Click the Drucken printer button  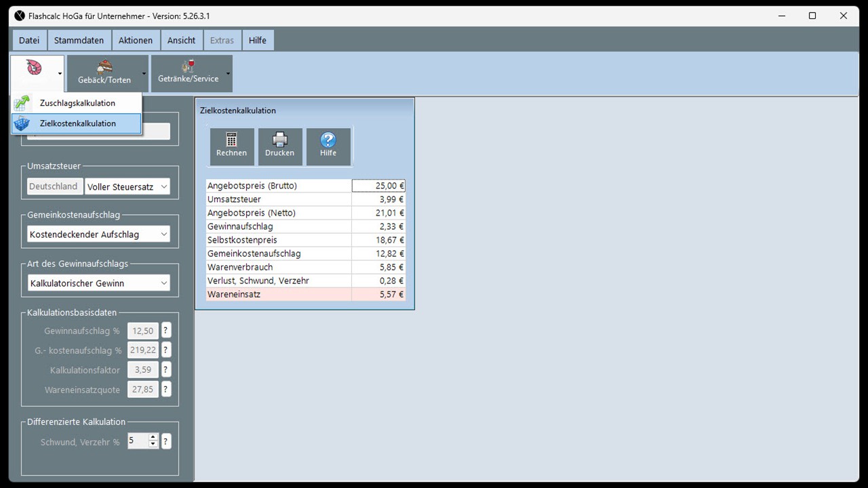280,146
